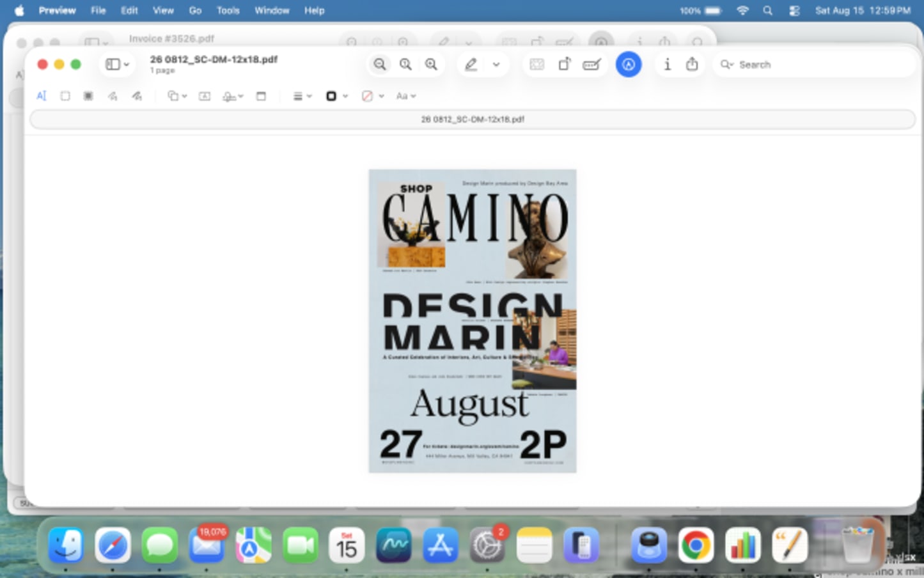The image size is (924, 578).
Task: Open Finder from the Dock
Action: click(66, 545)
